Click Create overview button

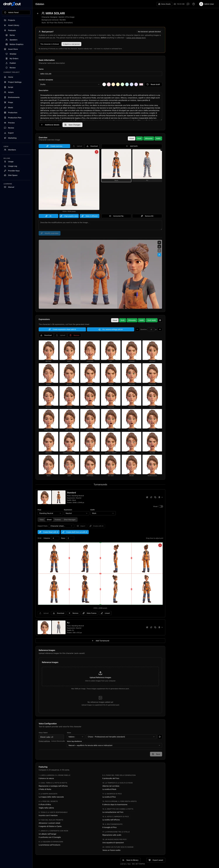(x=54, y=146)
